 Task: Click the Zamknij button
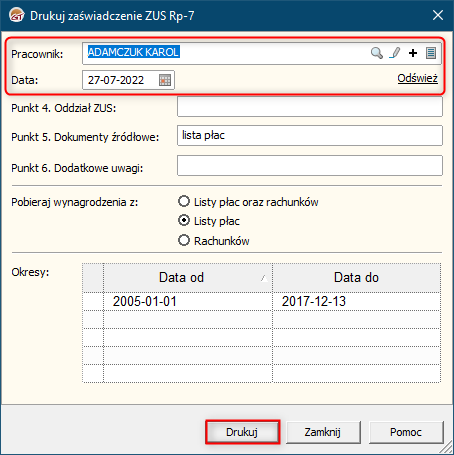pyautogui.click(x=323, y=432)
